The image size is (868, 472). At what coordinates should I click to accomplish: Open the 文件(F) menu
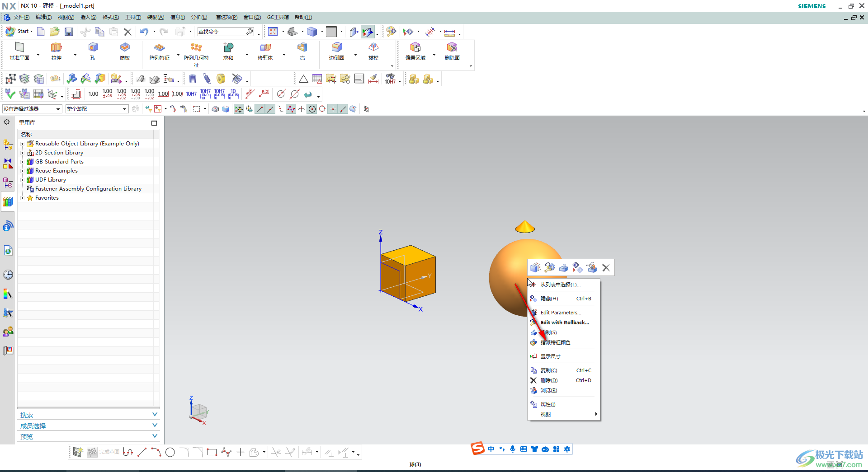(x=21, y=17)
